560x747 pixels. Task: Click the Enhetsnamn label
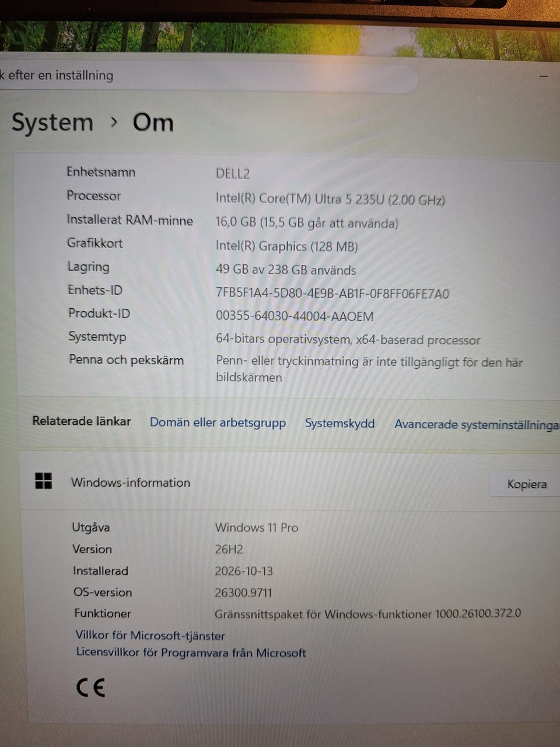coord(101,172)
